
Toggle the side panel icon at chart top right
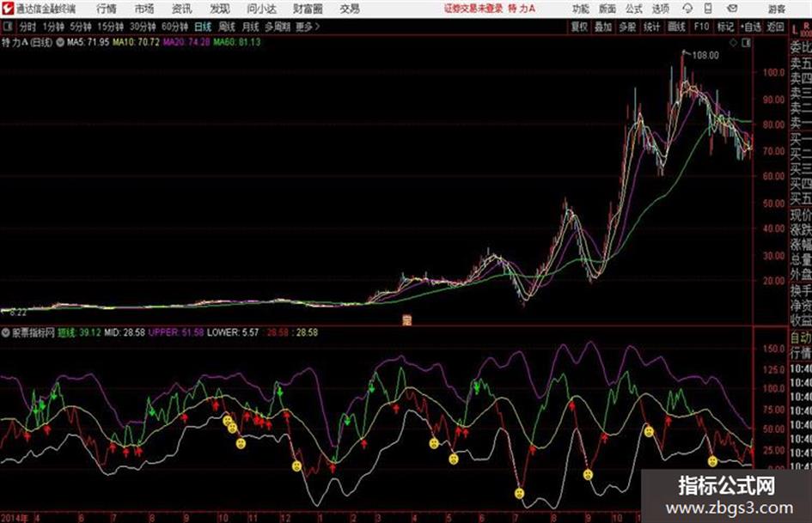[x=746, y=44]
